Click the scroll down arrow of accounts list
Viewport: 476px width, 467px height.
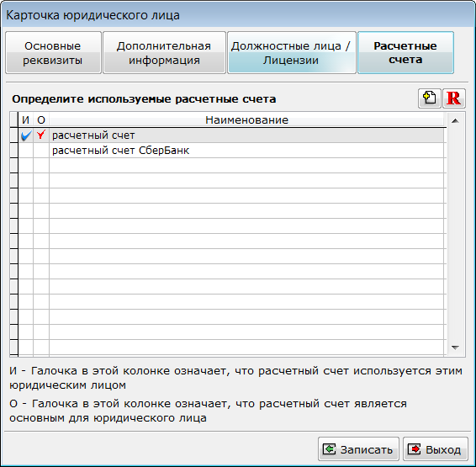click(x=455, y=348)
